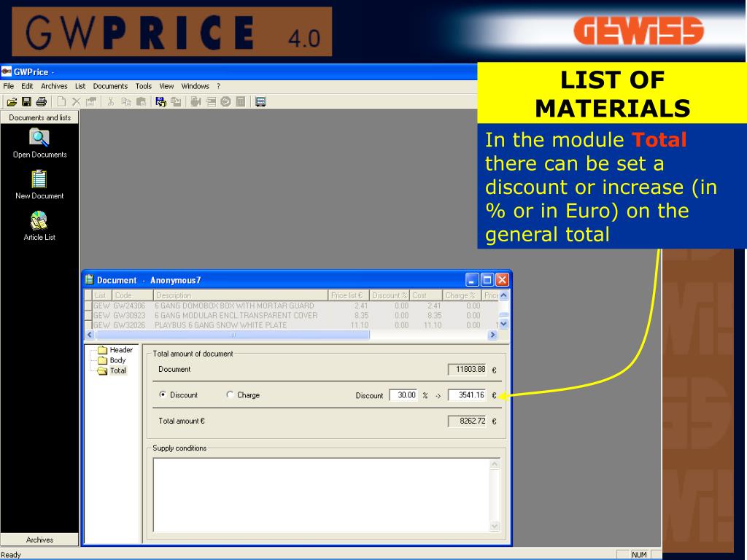The image size is (747, 560).
Task: Click the Price list € column header
Action: [x=349, y=295]
